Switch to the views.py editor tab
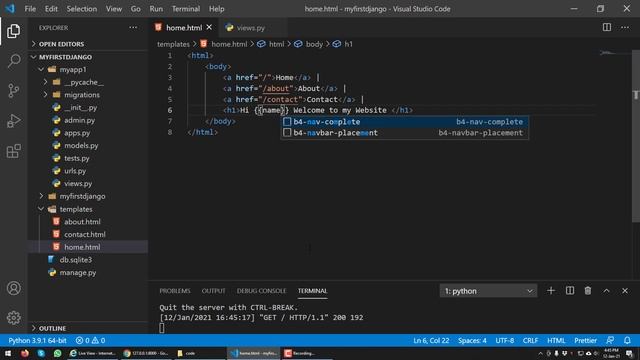Image resolution: width=640 pixels, height=360 pixels. [251, 28]
